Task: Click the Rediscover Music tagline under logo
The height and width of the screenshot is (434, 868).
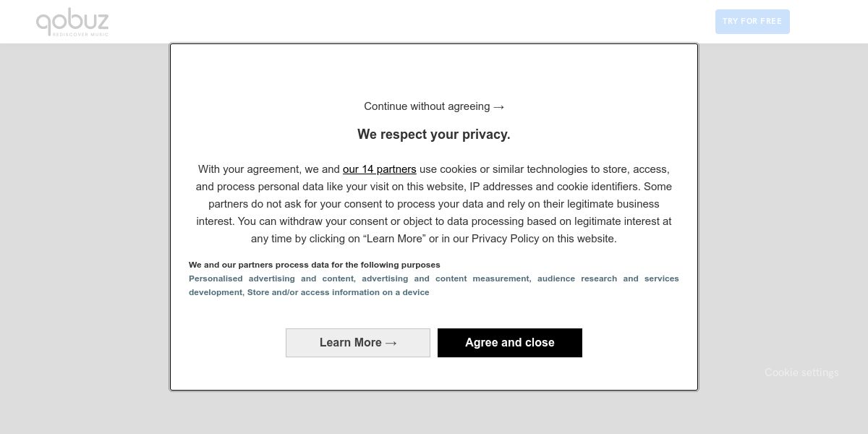Action: pos(80,35)
